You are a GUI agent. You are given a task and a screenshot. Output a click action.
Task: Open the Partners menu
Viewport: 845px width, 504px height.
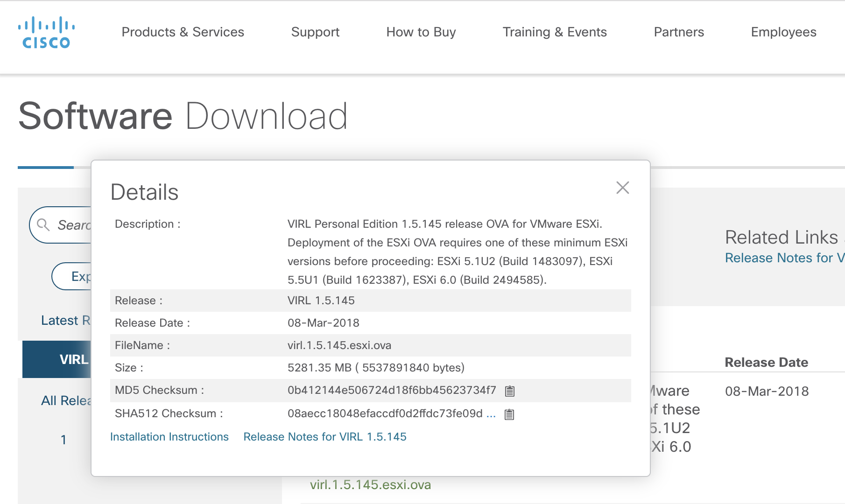tap(679, 32)
